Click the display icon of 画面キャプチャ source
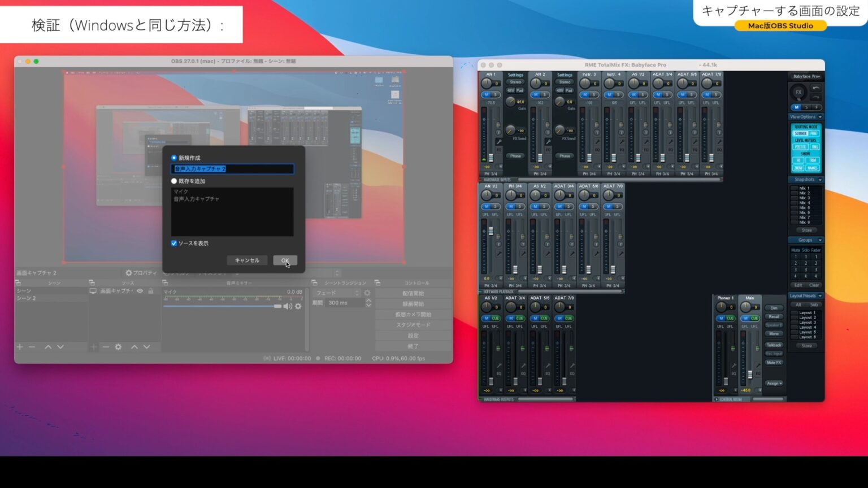The width and height of the screenshot is (868, 488). coord(93,291)
